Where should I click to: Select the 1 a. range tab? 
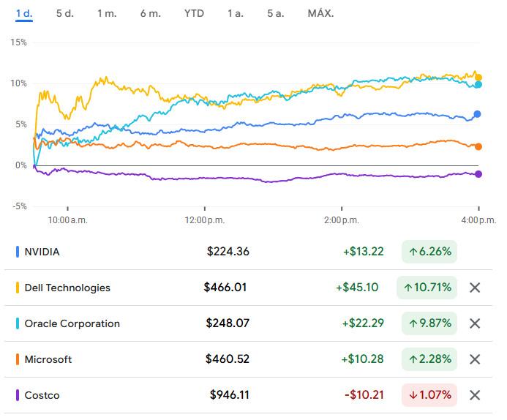pyautogui.click(x=236, y=14)
